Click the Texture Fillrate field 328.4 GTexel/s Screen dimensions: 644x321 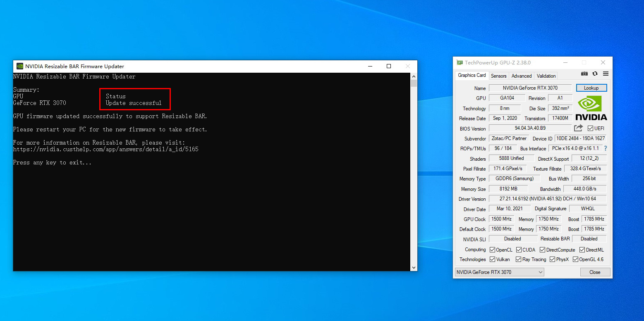585,169
